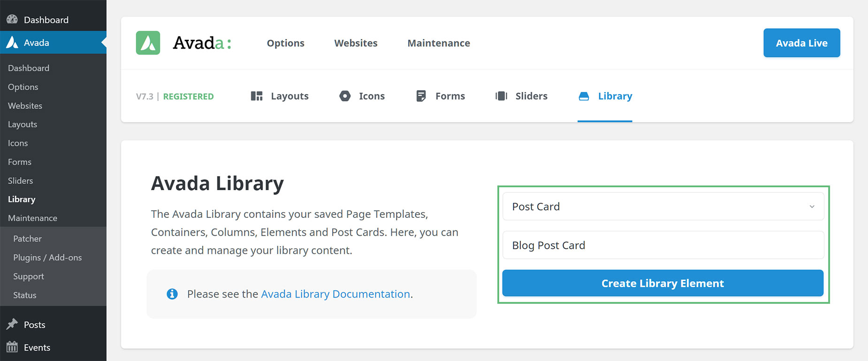
Task: Switch to the Forms tab
Action: click(441, 96)
